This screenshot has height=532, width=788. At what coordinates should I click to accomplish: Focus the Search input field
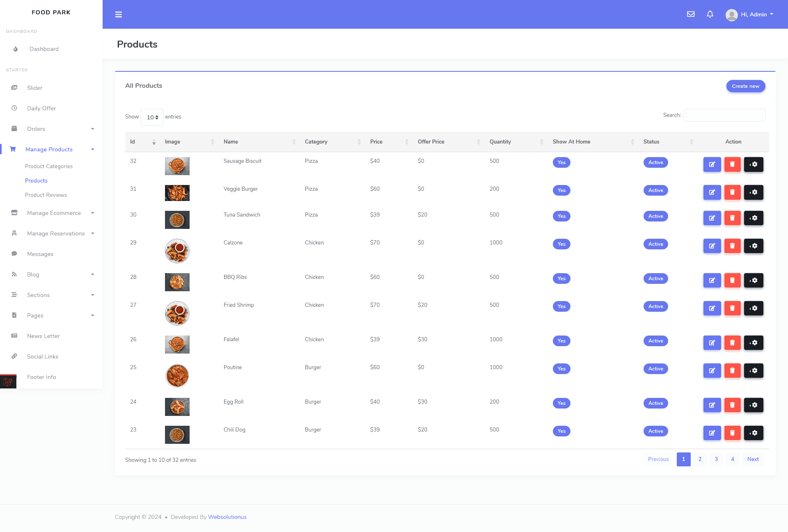724,115
